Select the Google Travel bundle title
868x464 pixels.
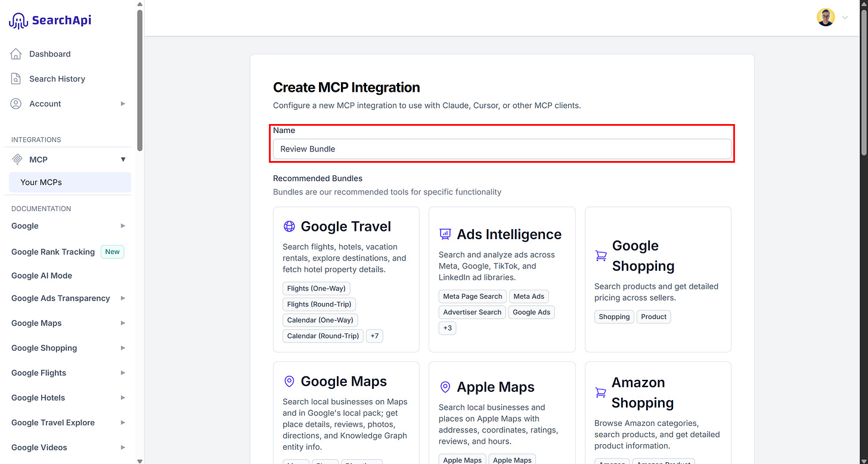[x=346, y=227]
